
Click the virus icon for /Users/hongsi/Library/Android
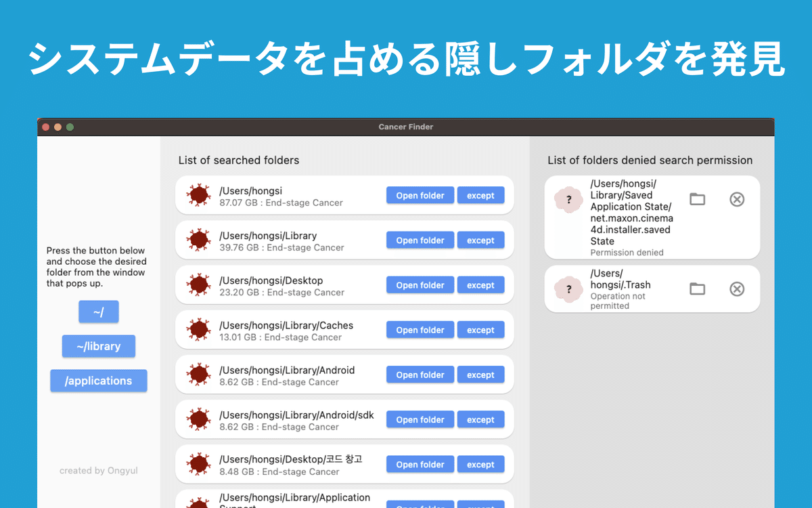click(x=199, y=374)
